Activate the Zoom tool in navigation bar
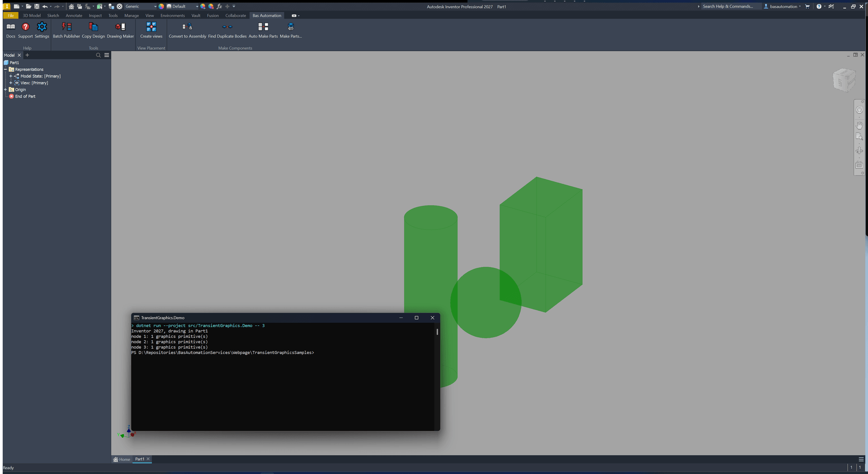868x474 pixels. [859, 136]
